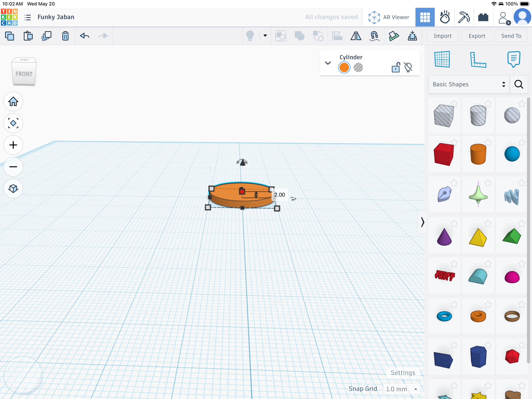This screenshot has width=532, height=399.
Task: Favorite the blue Sphere shape star
Action: click(x=522, y=142)
